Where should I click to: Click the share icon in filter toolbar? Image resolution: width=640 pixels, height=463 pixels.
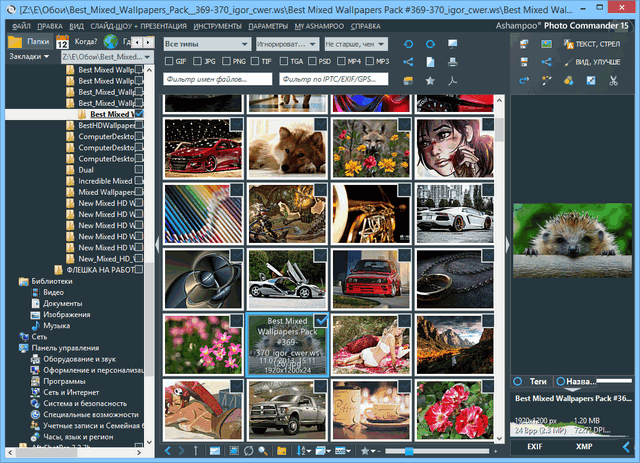407,62
